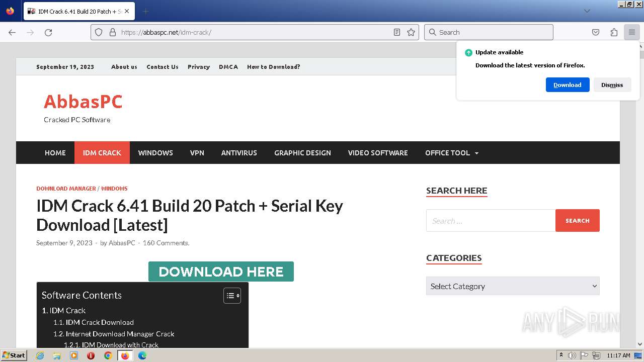Open a new tab with the plus button
Screen dimensions: 644x362
pyautogui.click(x=145, y=11)
